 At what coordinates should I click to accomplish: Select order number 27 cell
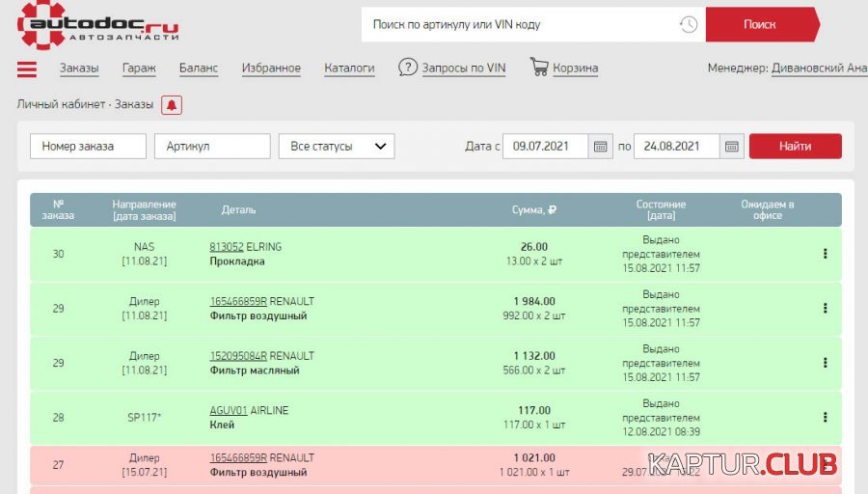tap(58, 465)
